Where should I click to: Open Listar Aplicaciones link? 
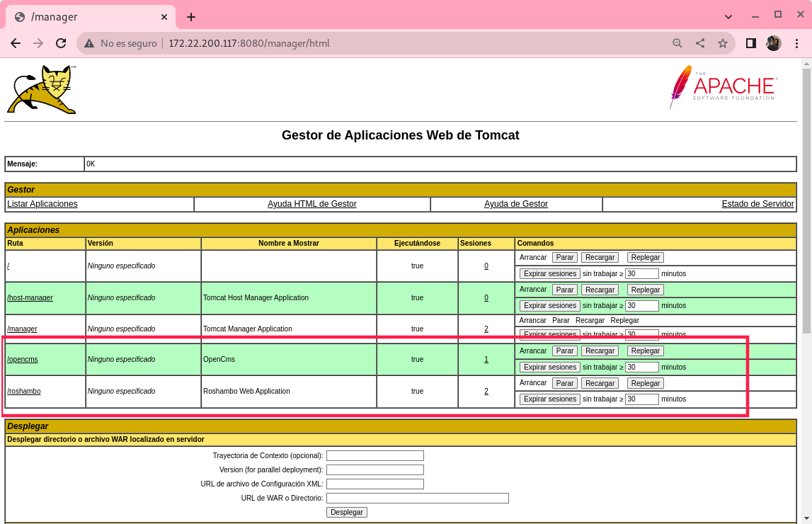point(42,204)
